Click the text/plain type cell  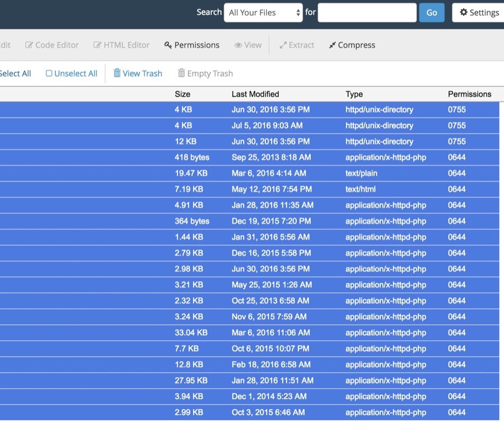coord(361,173)
